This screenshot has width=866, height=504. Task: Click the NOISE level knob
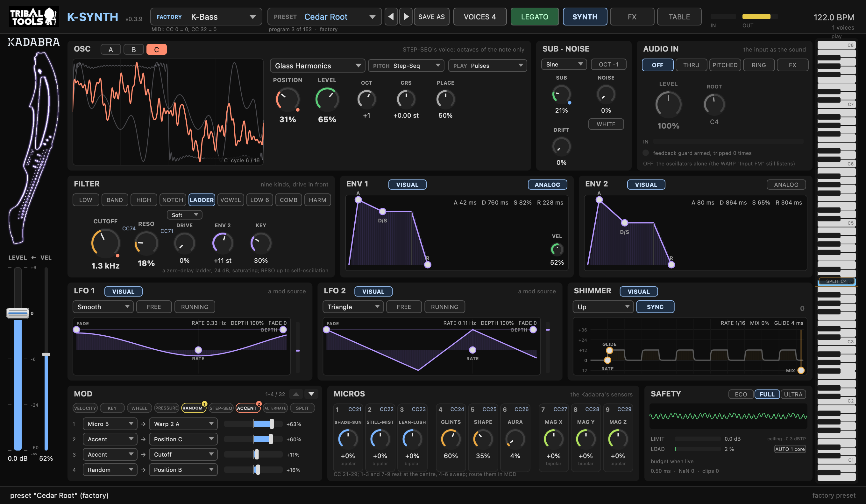click(606, 94)
